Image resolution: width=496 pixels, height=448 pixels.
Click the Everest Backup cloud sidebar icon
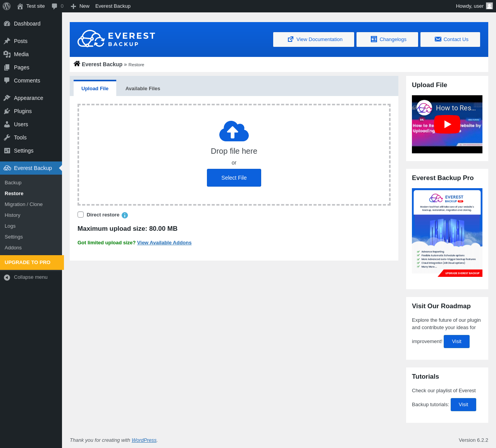point(7,168)
